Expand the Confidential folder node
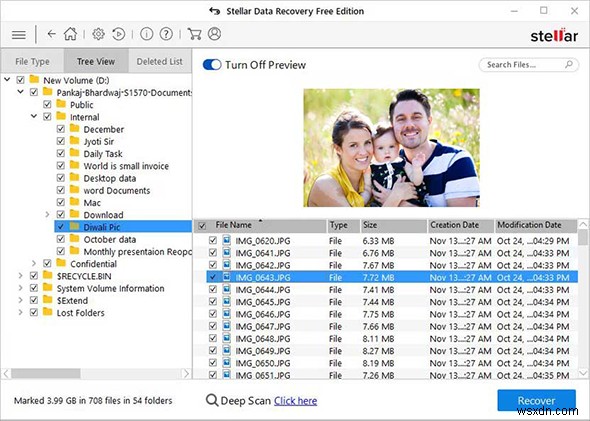 click(34, 263)
